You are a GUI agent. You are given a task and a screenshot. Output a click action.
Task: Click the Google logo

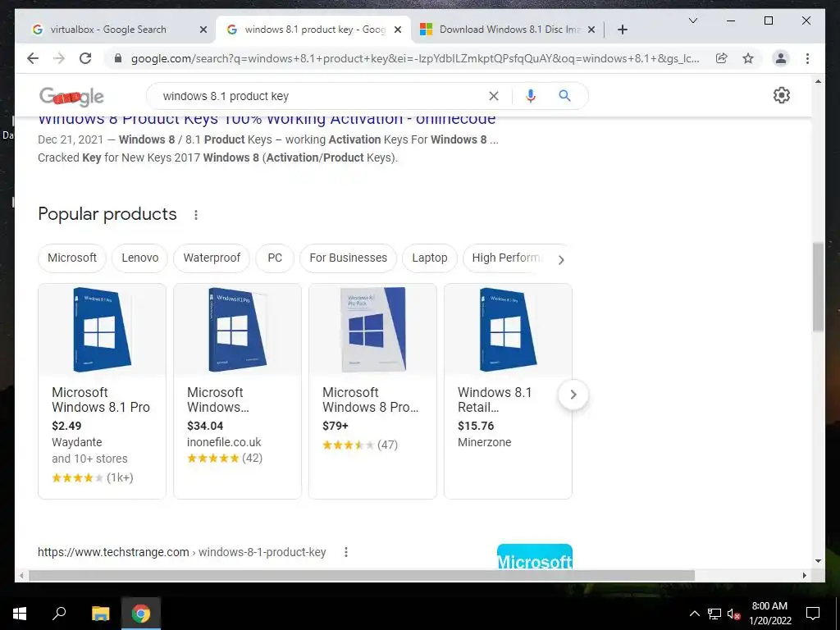71,97
